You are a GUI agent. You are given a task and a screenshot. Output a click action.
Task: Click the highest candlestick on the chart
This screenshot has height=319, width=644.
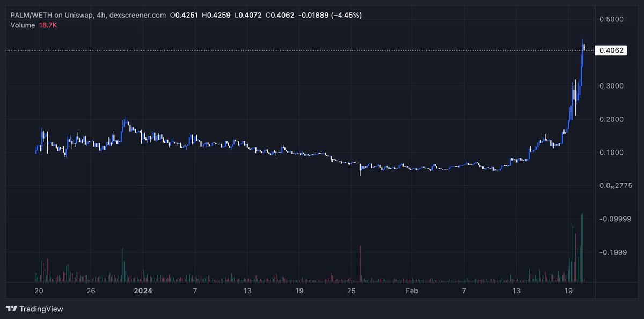point(583,46)
